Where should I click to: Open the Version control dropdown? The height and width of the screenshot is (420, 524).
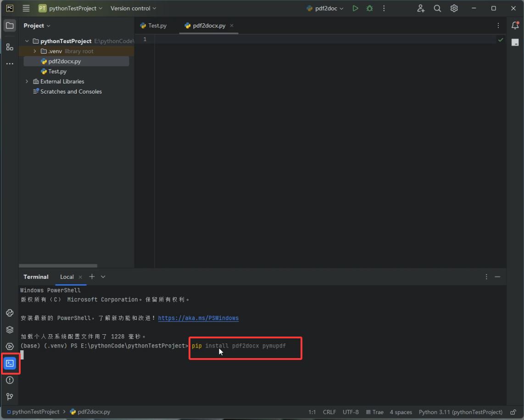133,8
